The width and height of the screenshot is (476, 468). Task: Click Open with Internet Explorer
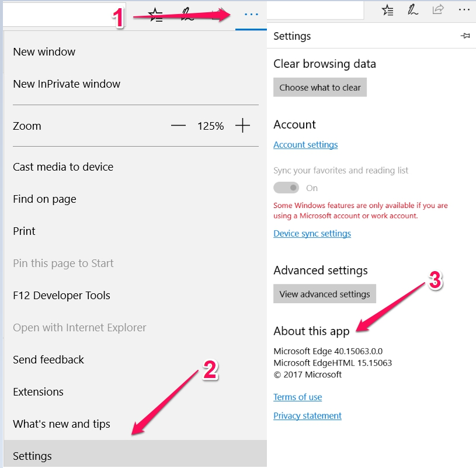135,327
